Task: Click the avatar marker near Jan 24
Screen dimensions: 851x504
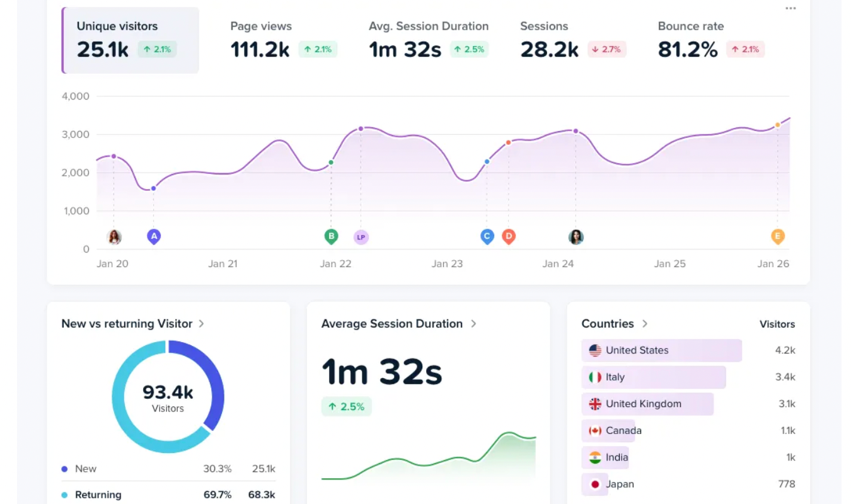Action: click(x=576, y=237)
